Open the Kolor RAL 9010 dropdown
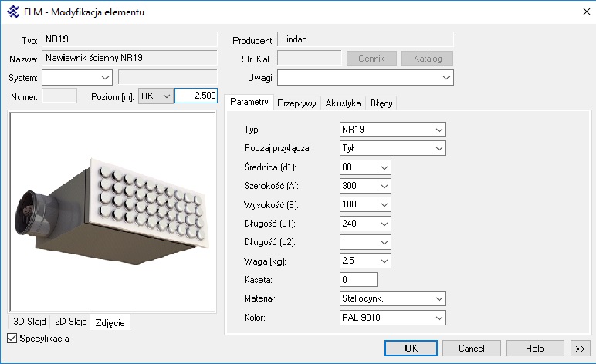 393,318
